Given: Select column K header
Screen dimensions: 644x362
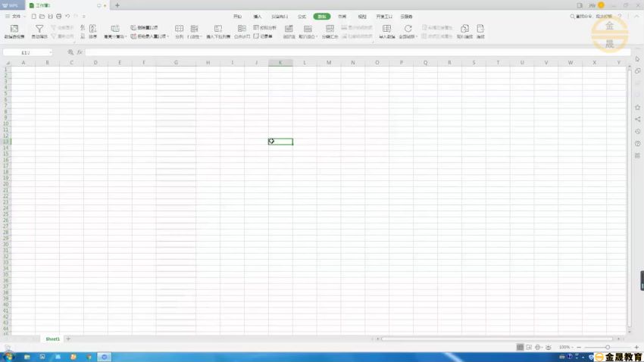Looking at the screenshot, I should click(280, 63).
